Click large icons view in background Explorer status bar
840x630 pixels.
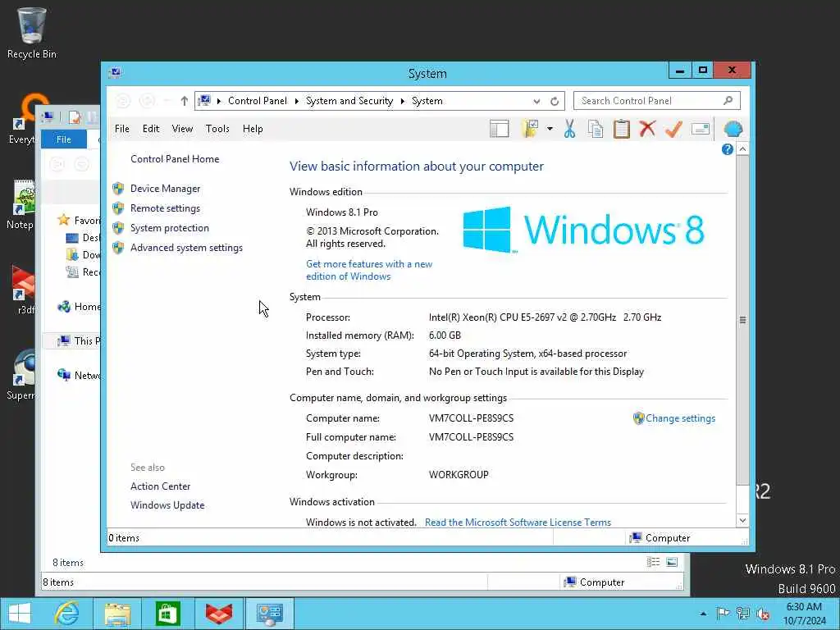(x=672, y=562)
